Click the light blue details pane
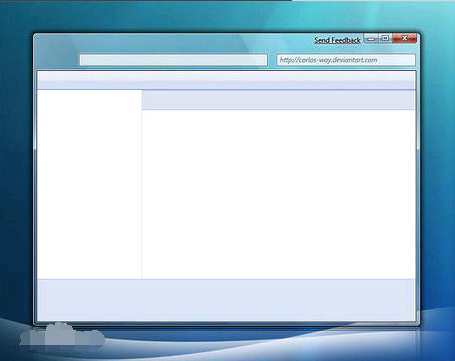The width and height of the screenshot is (455, 361). pyautogui.click(x=226, y=300)
